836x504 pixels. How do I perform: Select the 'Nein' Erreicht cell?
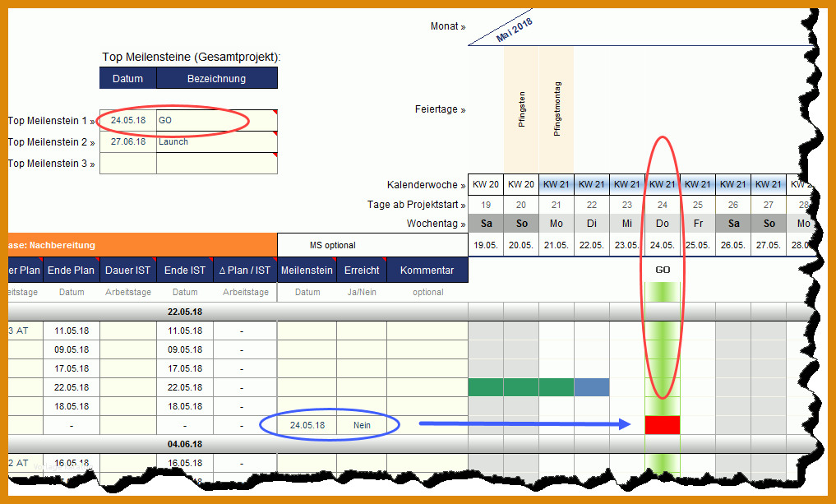point(362,425)
